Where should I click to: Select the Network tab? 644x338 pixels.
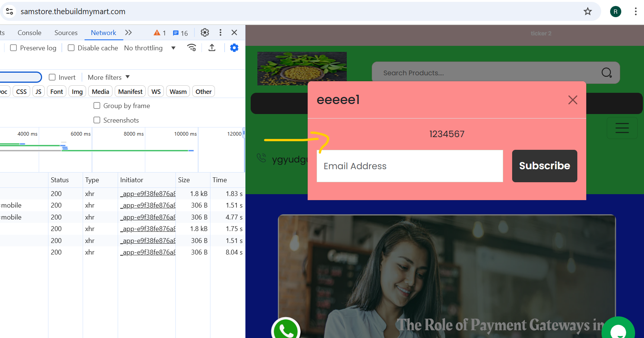click(x=104, y=33)
